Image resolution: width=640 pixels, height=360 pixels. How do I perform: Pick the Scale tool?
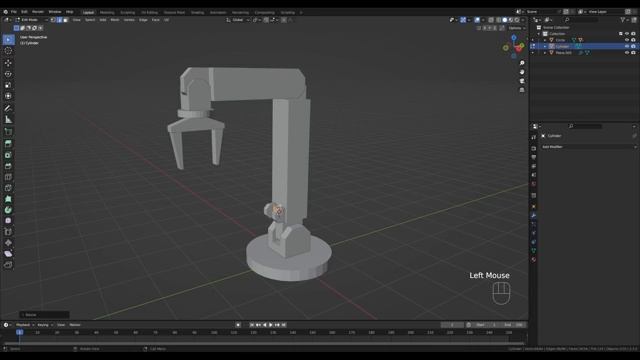(8, 85)
